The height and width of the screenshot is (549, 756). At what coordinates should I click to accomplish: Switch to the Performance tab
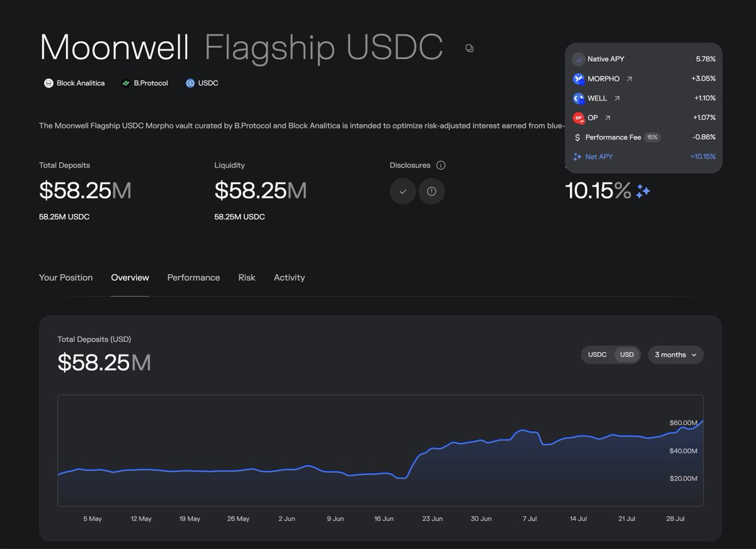pos(193,278)
